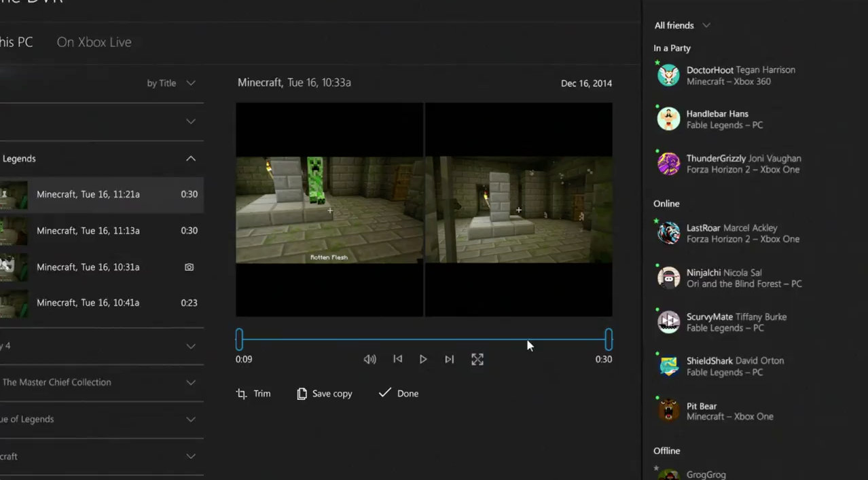Mute the clip with the volume icon
The height and width of the screenshot is (480, 868).
(369, 359)
